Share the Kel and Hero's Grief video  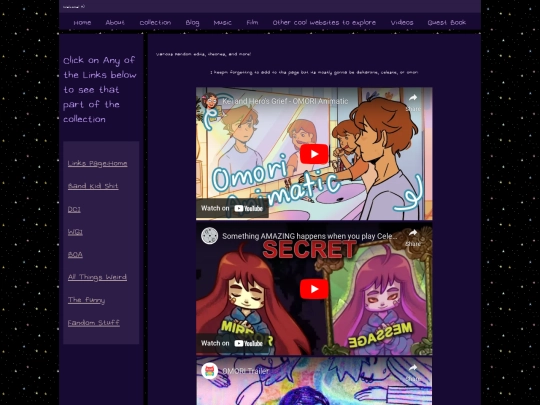click(x=413, y=102)
